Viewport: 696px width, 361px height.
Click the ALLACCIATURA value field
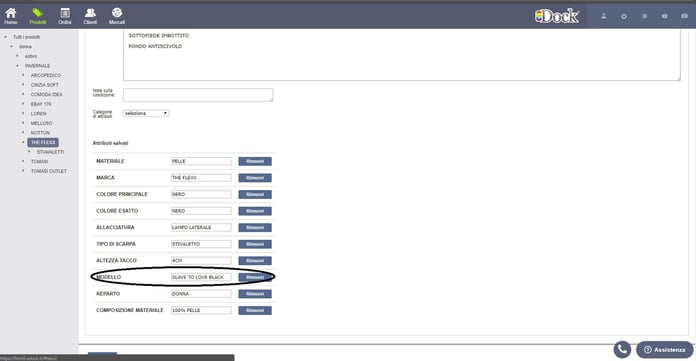coord(201,227)
